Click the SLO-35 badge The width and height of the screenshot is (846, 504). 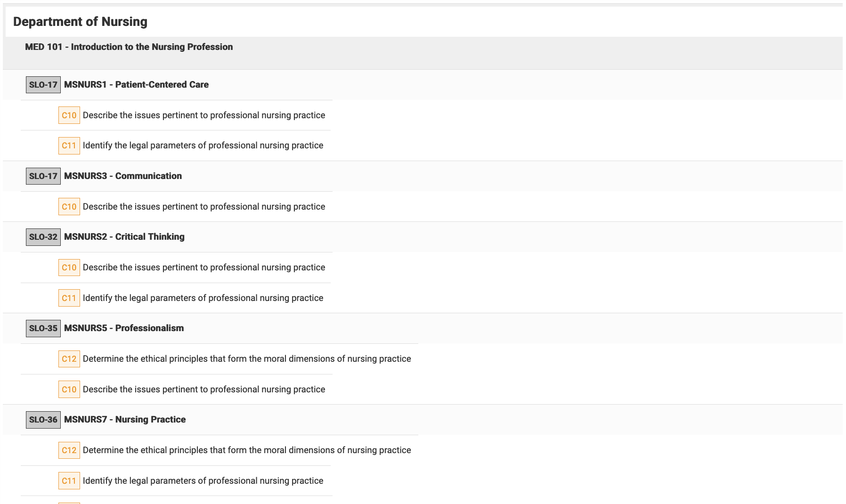click(x=43, y=328)
